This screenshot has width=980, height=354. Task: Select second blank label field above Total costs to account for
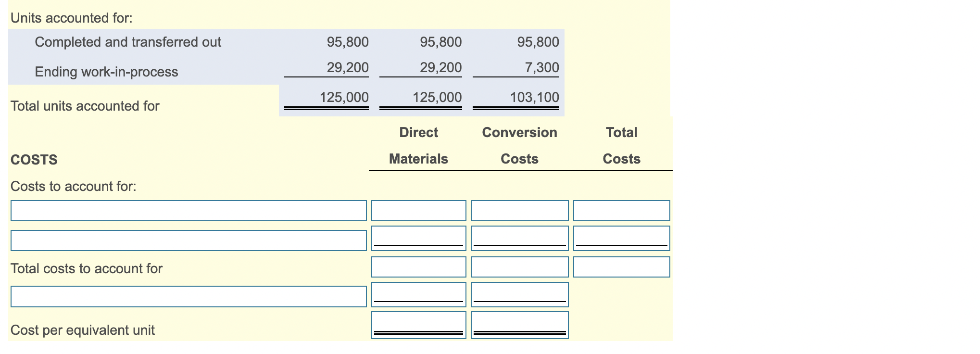click(188, 240)
